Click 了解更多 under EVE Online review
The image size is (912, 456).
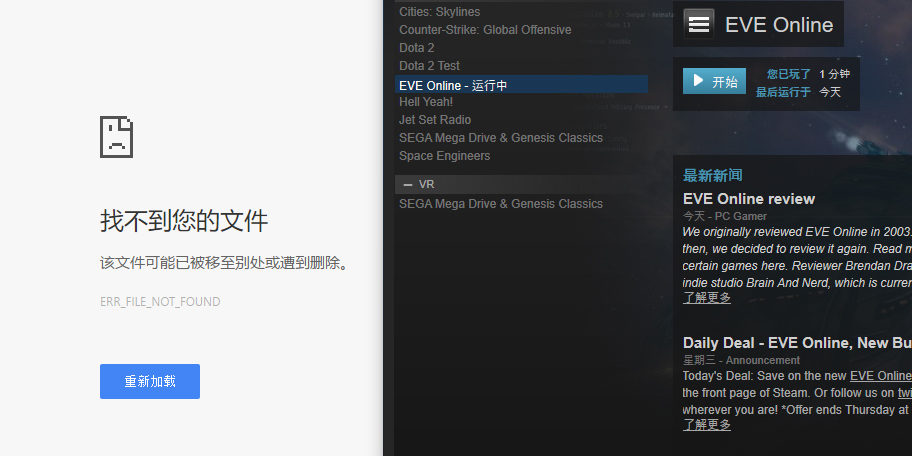707,298
